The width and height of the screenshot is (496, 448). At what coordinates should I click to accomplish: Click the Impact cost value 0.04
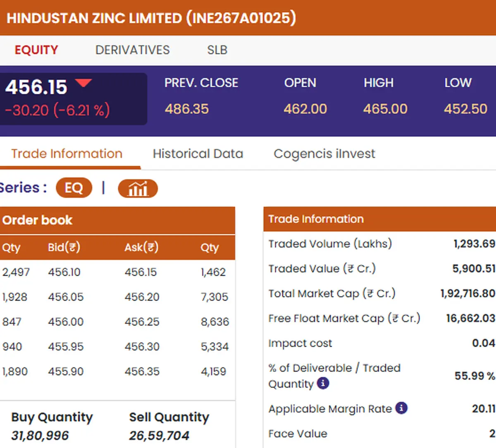click(x=484, y=343)
